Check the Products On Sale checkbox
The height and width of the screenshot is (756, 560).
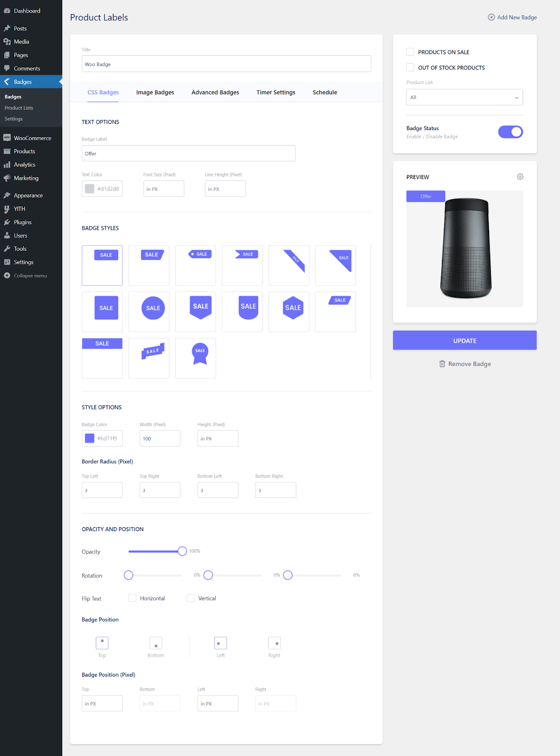tap(410, 52)
